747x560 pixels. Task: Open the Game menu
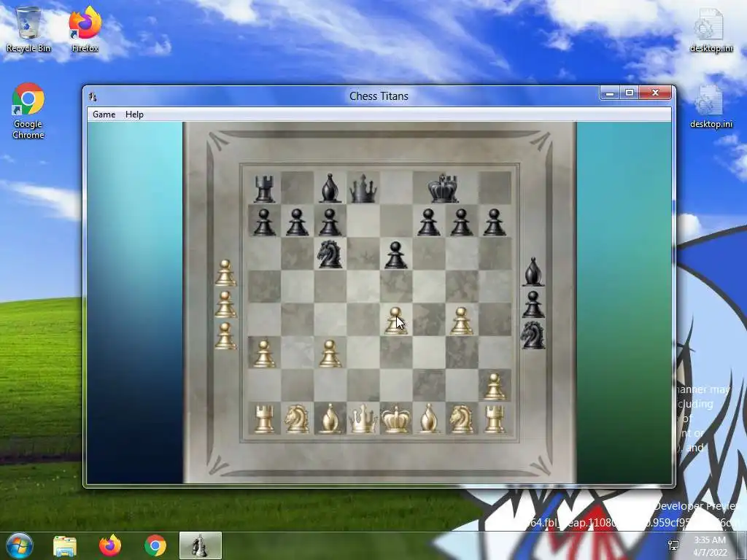click(x=104, y=114)
